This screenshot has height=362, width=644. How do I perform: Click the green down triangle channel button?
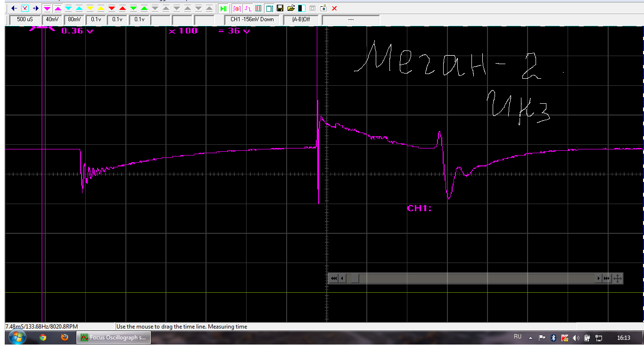pos(133,8)
